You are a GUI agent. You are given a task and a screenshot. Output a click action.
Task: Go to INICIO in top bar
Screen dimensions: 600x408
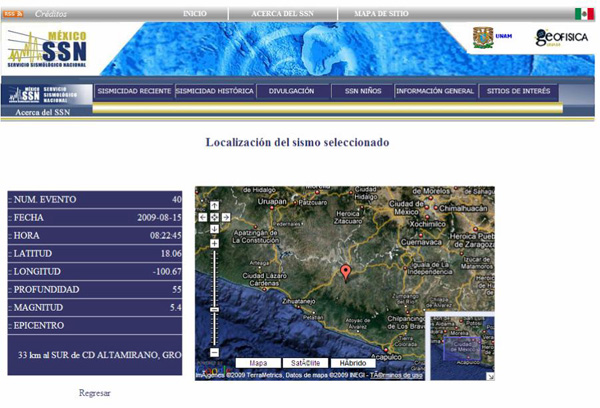pos(195,13)
